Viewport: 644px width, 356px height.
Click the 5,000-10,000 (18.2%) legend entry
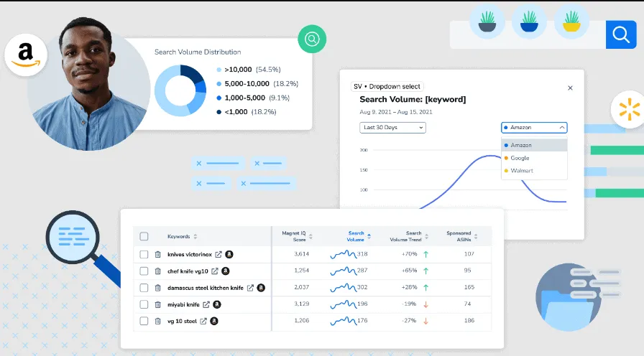[257, 84]
